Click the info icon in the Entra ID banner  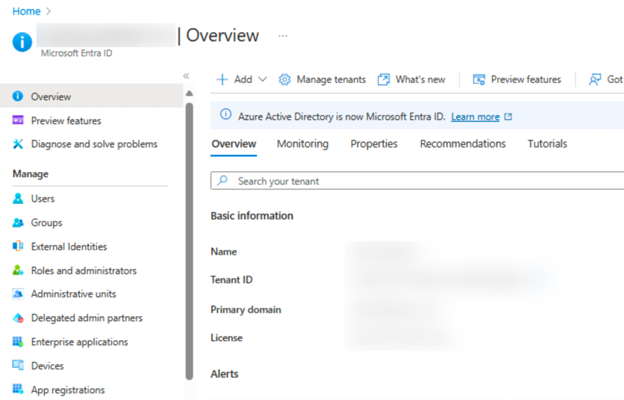point(226,115)
